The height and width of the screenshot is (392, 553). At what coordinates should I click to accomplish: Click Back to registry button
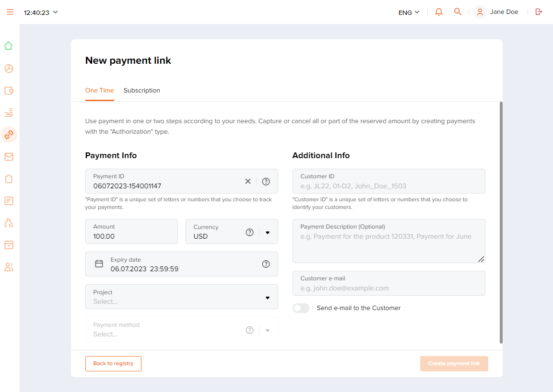click(113, 363)
